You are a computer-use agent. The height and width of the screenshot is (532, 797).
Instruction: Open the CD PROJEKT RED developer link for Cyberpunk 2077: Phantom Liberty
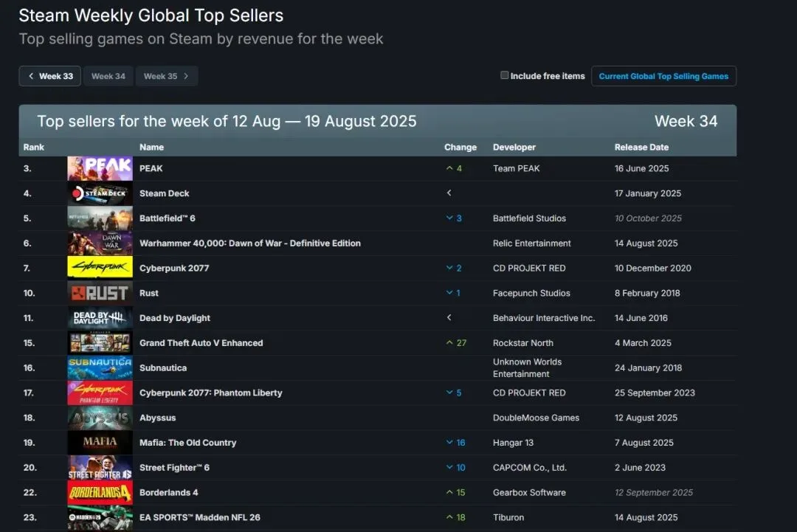pyautogui.click(x=529, y=393)
